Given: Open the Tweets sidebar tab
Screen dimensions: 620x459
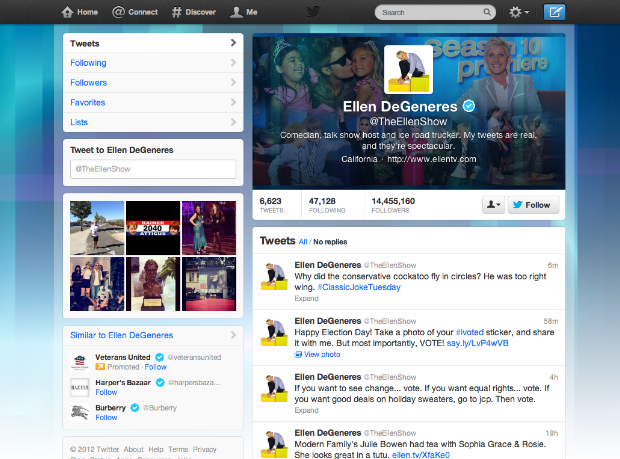Looking at the screenshot, I should coord(153,43).
